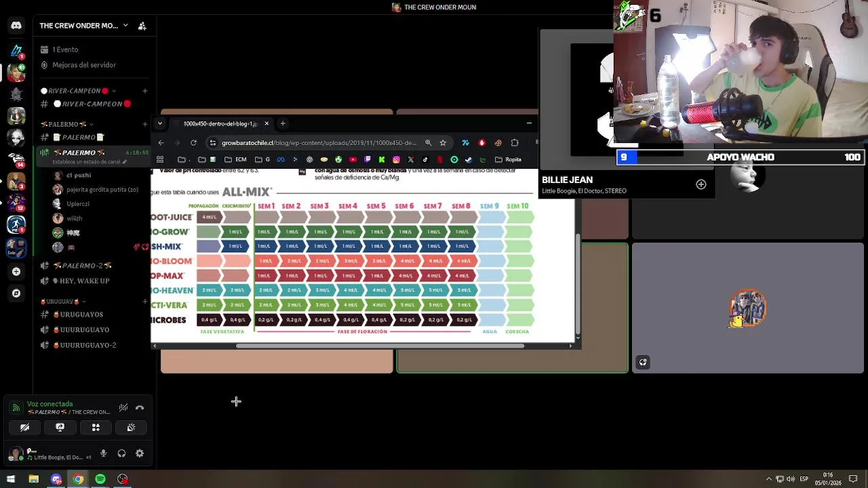Mute the microphone
This screenshot has width=868, height=488.
click(x=103, y=453)
